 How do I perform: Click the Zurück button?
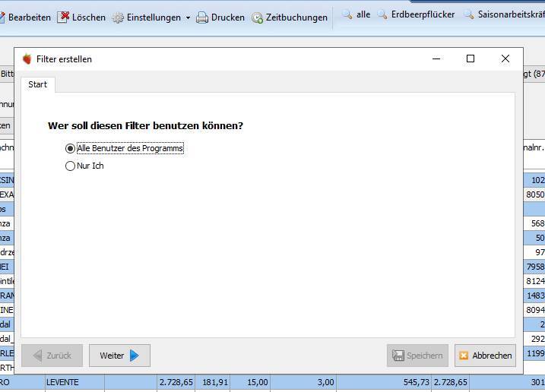[x=52, y=356]
